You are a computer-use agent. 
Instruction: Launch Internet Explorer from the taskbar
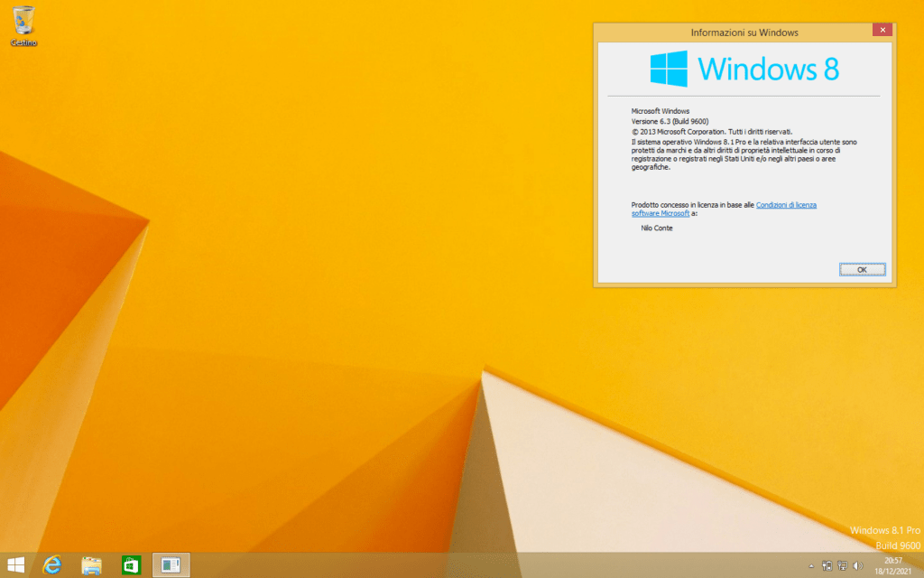52,565
